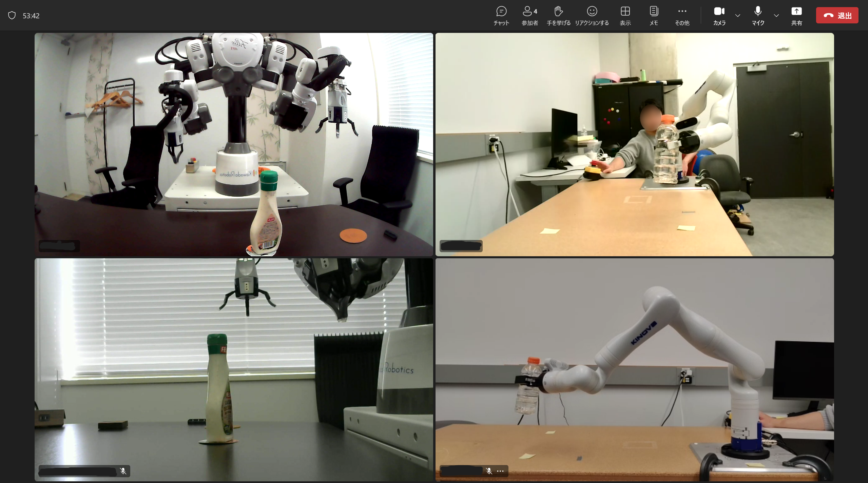Image resolution: width=868 pixels, height=483 pixels.
Task: Click the meeting timer 53:42
Action: point(31,16)
